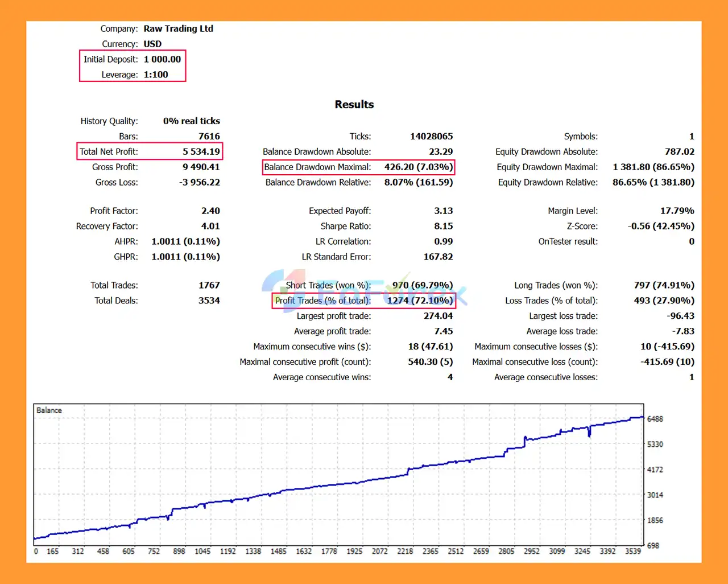Screen dimensions: 728x584
Task: Click the 1778 label on the chart's horizontal axis
Action: point(329,551)
